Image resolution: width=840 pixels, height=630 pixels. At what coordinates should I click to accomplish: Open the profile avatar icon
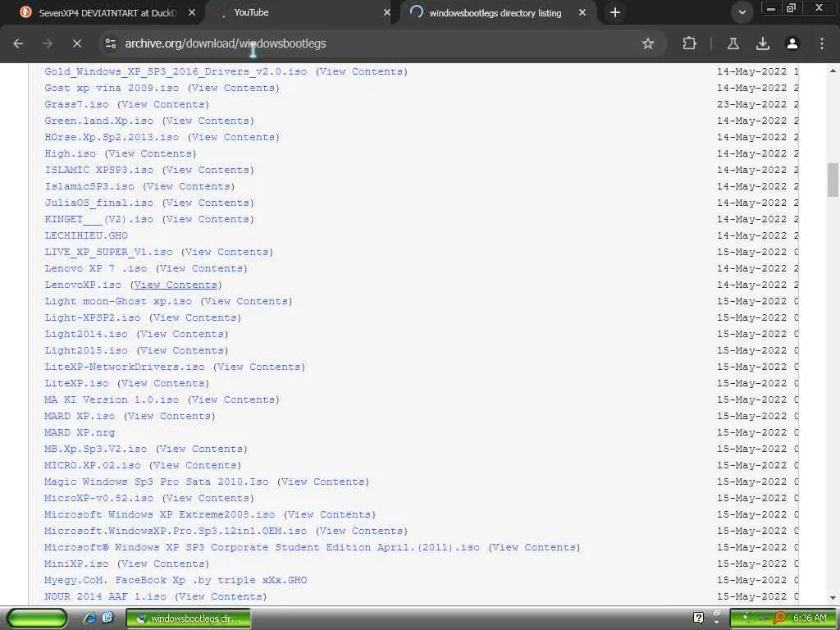point(792,43)
